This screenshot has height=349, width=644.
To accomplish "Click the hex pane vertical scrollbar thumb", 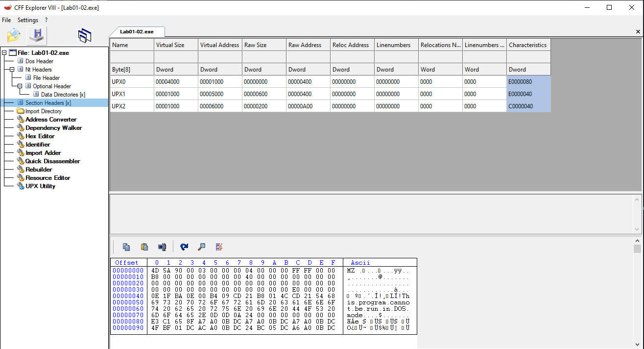I will (637, 249).
